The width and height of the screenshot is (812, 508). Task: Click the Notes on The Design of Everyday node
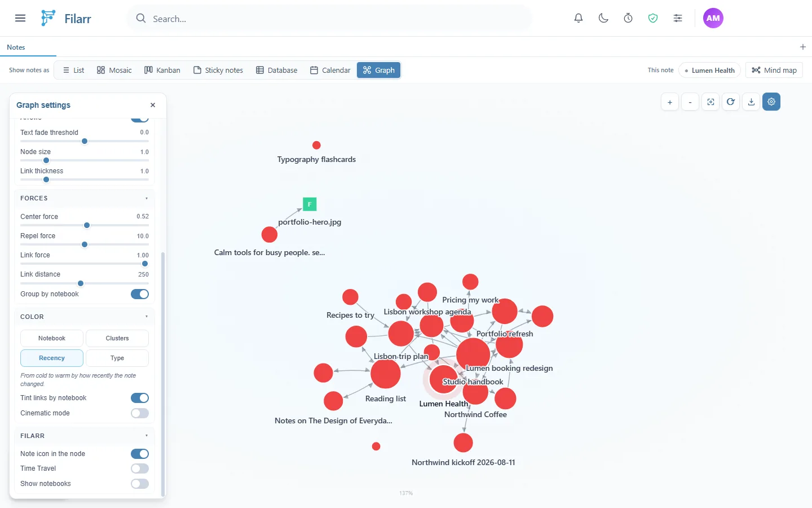[333, 401]
